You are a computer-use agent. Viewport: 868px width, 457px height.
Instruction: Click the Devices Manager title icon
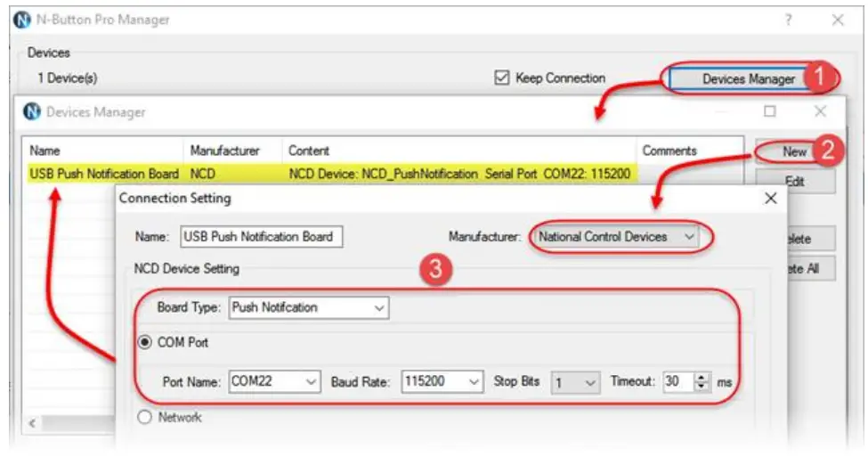[32, 111]
